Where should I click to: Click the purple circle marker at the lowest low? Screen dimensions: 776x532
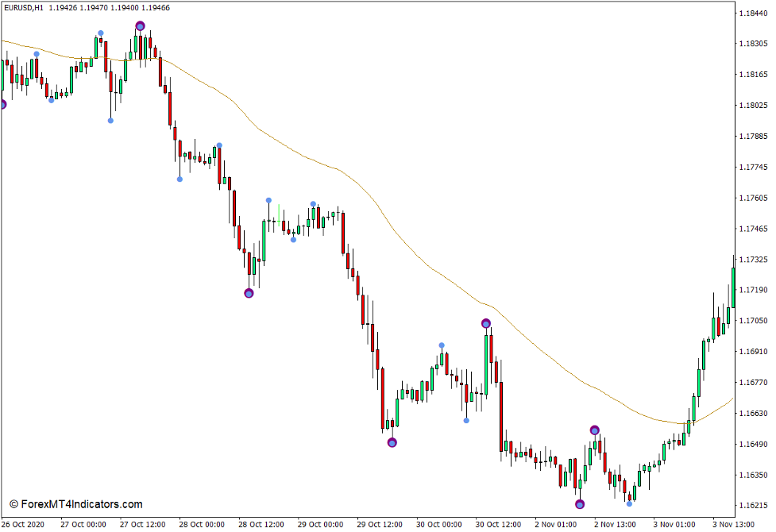point(578,503)
